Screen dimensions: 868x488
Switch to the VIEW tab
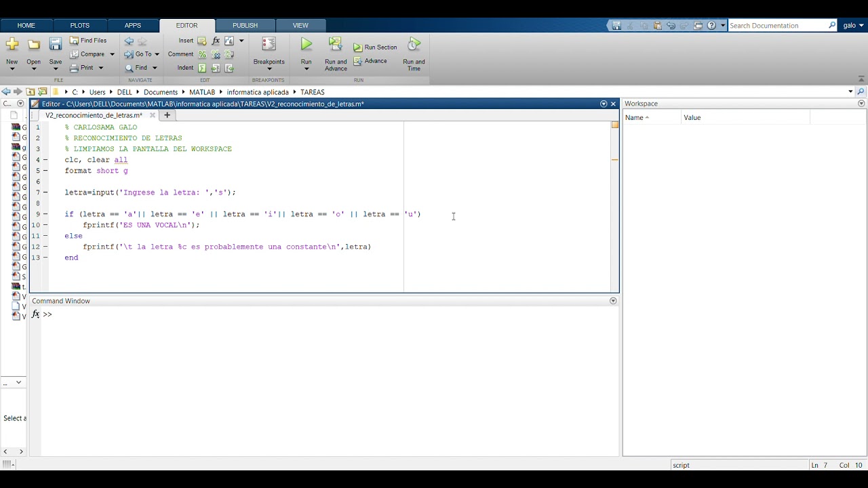coord(300,26)
